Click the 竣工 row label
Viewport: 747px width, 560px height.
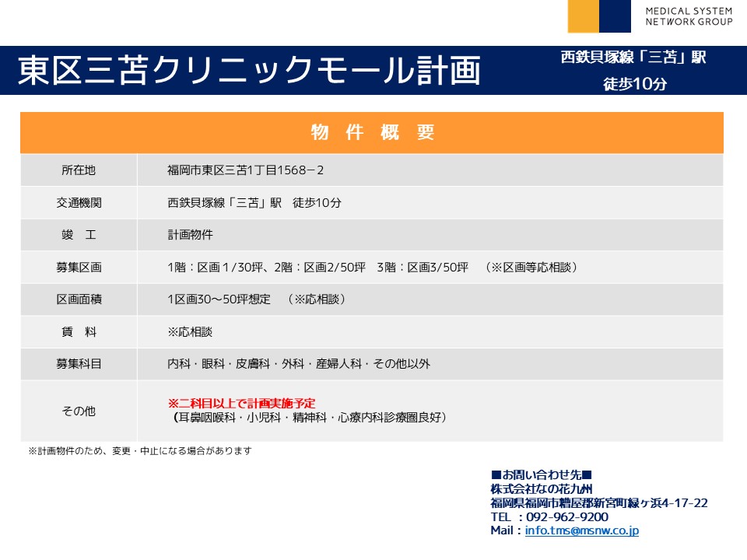coord(79,234)
